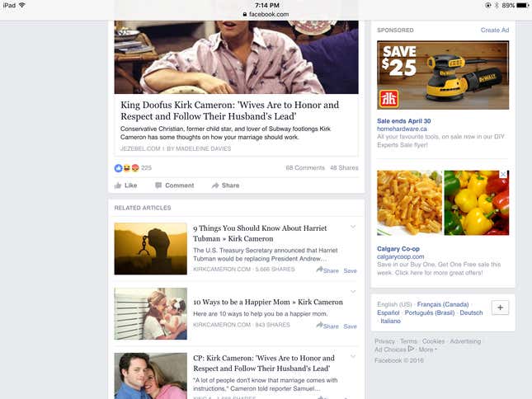
Task: Visit homehardware.ca link
Action: (x=402, y=129)
